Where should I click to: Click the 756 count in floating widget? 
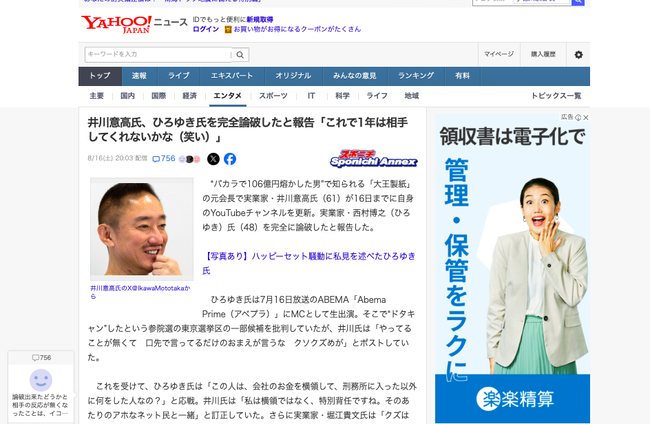pyautogui.click(x=41, y=358)
